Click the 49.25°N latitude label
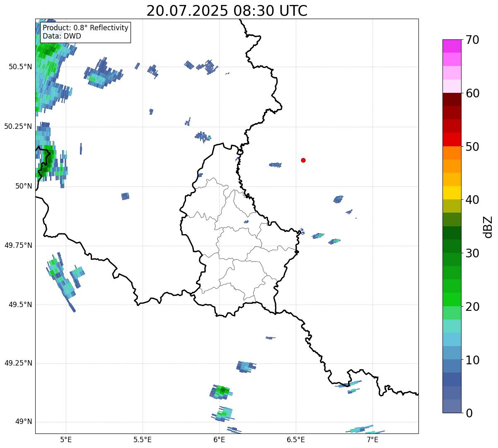Screen dimensions: 498x448 18,363
